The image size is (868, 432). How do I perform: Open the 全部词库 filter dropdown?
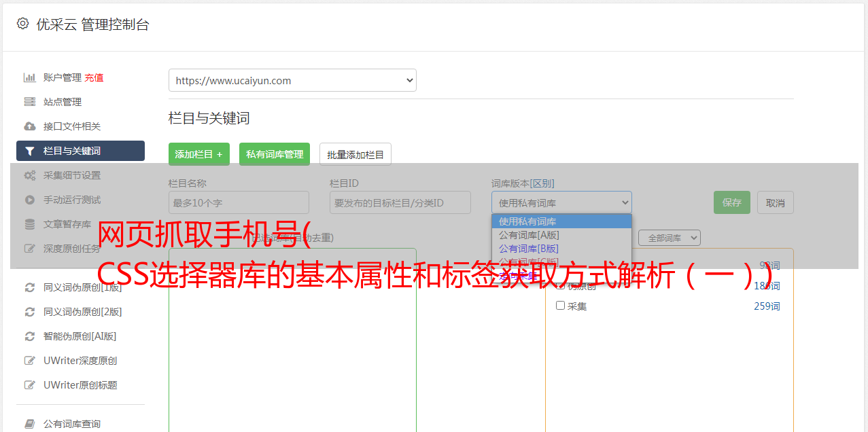click(x=670, y=238)
